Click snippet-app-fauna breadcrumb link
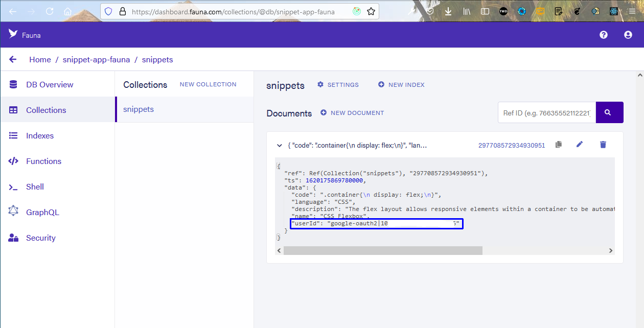 click(96, 60)
